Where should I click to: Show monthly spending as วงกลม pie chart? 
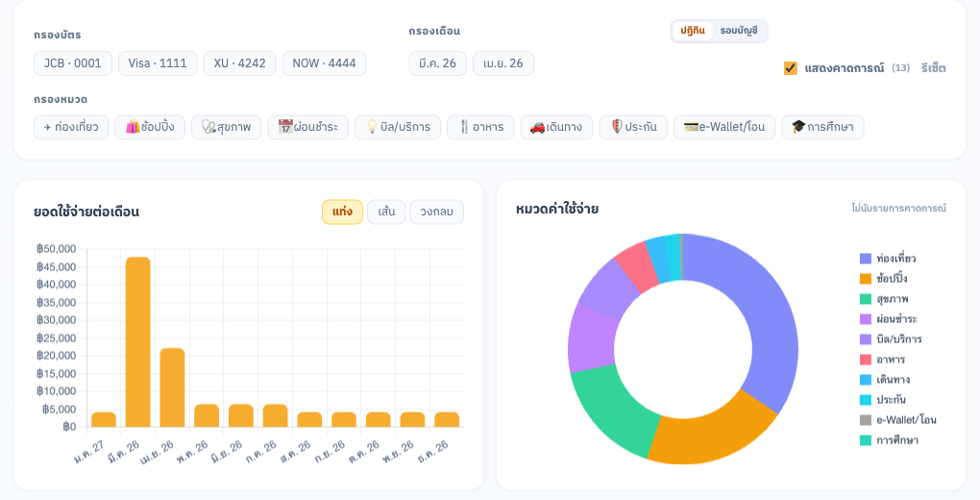pos(437,212)
